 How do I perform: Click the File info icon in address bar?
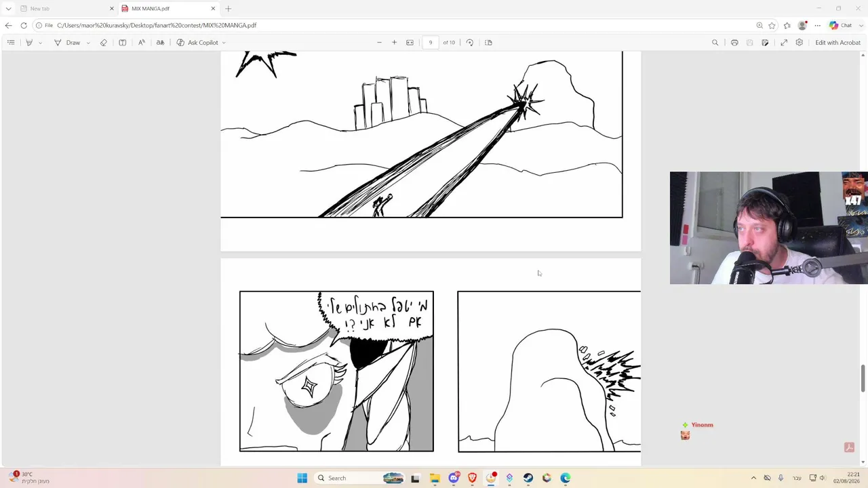point(44,25)
